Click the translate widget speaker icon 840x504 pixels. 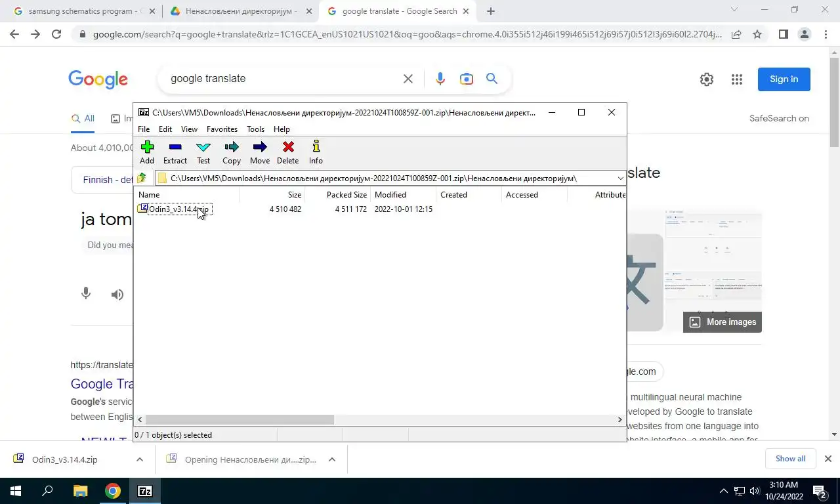point(117,295)
